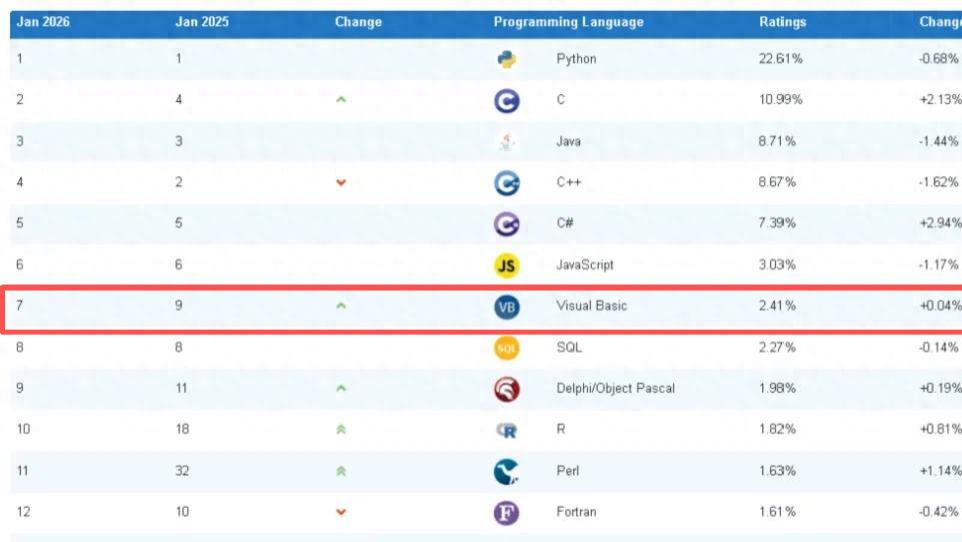
Task: Click the Jan 2025 rank 18 for R
Action: click(182, 429)
